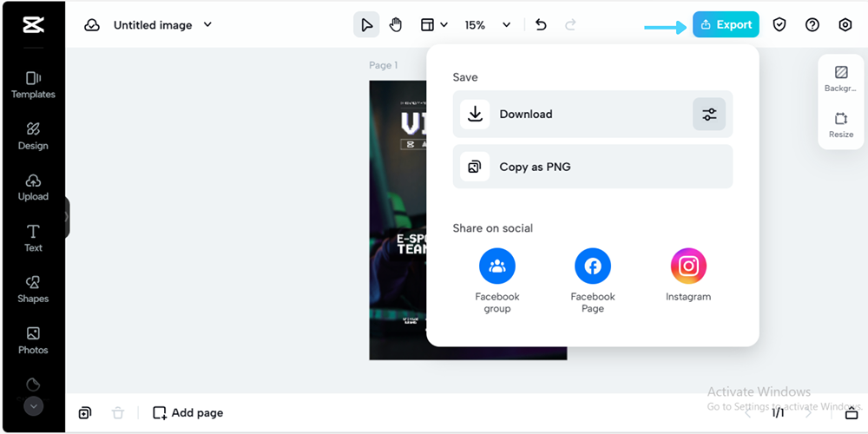Click the 15% zoom value

[x=475, y=25]
